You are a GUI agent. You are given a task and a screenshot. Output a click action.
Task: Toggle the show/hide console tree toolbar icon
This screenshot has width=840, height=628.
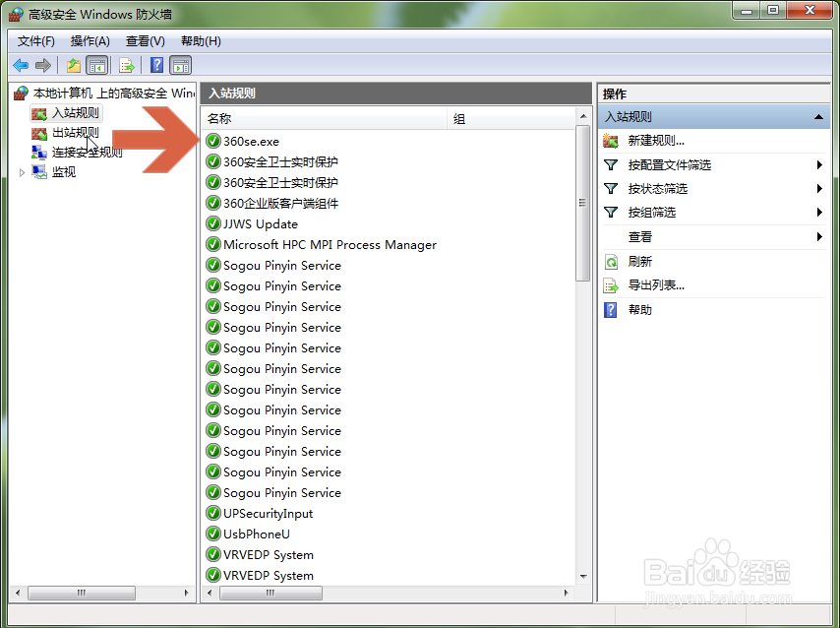97,65
